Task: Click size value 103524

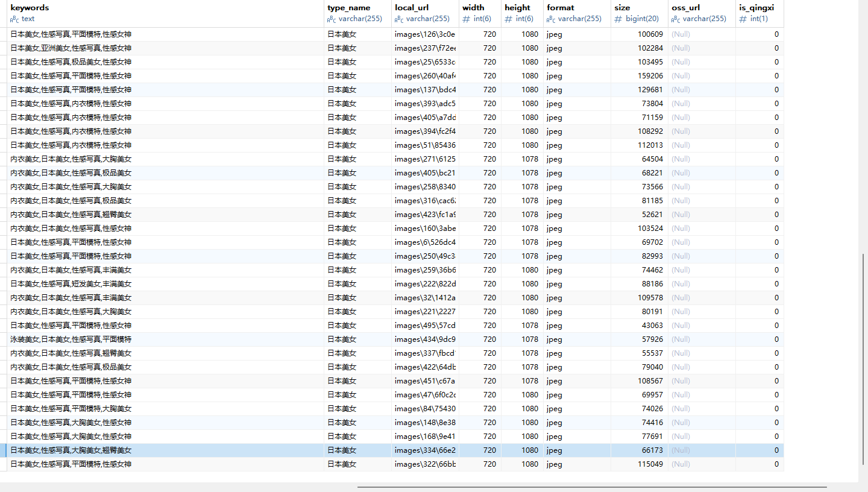Action: [x=640, y=229]
